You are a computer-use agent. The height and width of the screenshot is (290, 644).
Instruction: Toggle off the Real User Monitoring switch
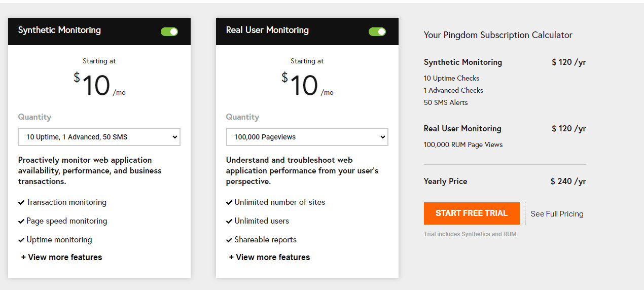click(377, 32)
